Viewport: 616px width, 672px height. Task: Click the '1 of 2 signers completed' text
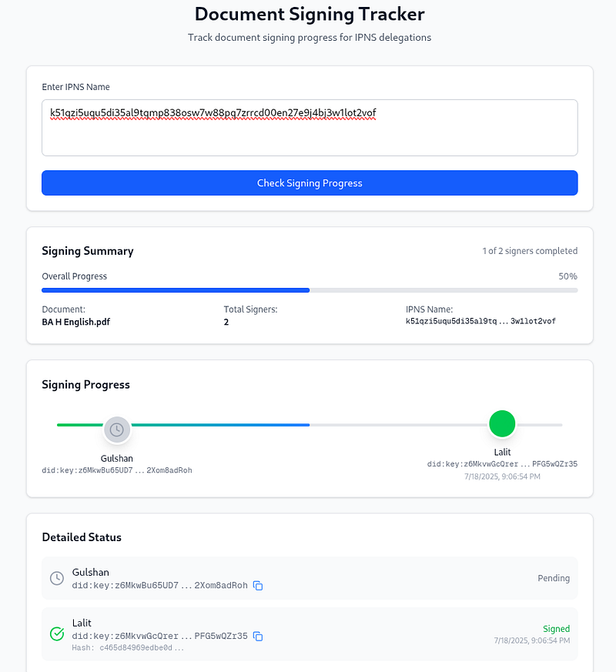tap(530, 251)
